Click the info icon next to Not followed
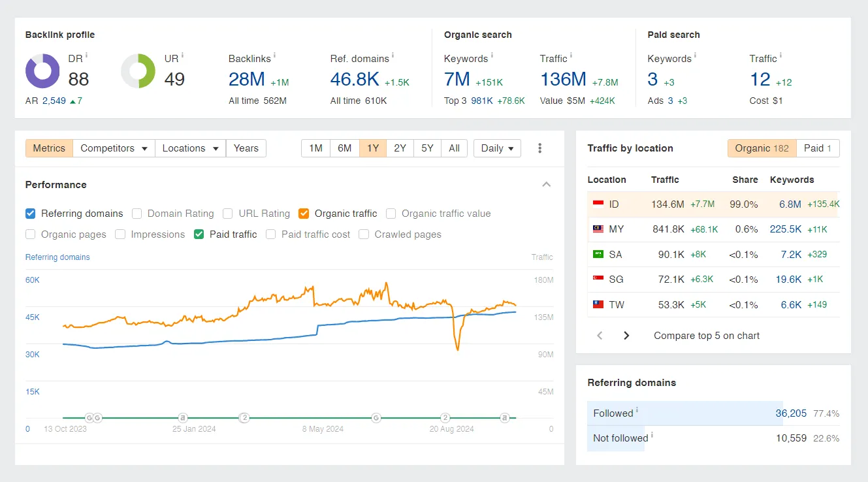 [x=652, y=435]
